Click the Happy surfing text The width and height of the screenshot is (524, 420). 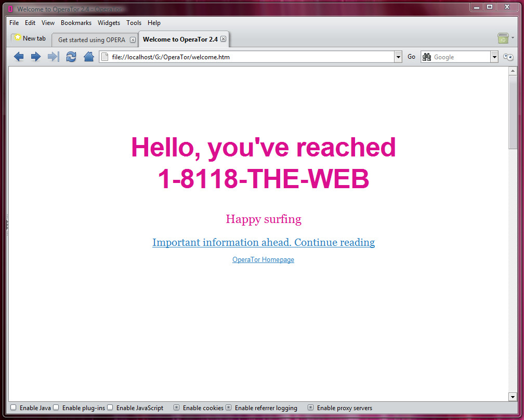pyautogui.click(x=264, y=219)
